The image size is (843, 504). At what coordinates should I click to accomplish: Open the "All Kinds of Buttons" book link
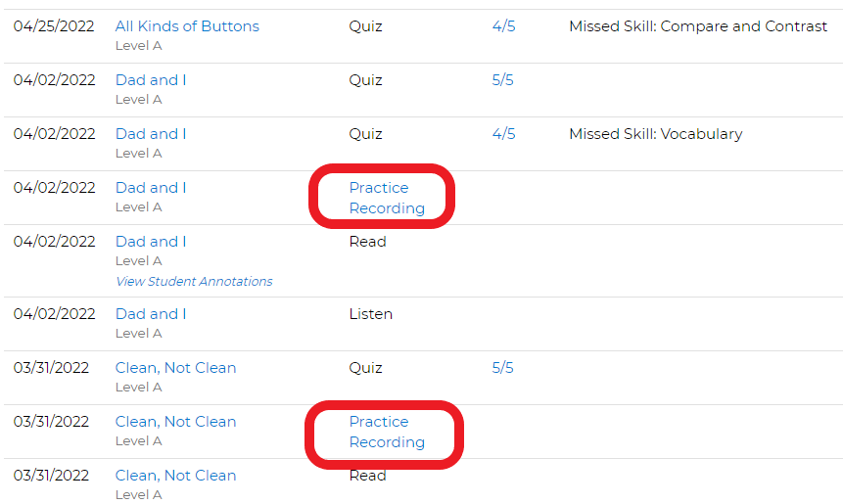pos(187,26)
